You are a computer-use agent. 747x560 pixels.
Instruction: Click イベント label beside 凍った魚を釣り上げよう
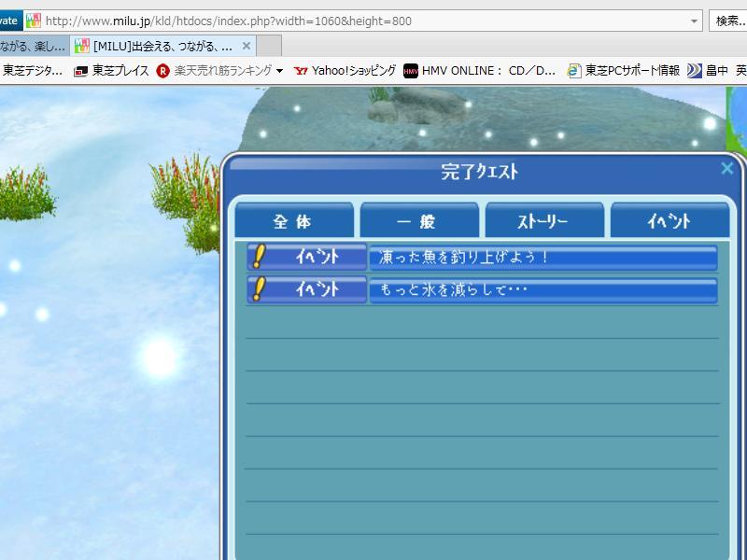pos(317,258)
